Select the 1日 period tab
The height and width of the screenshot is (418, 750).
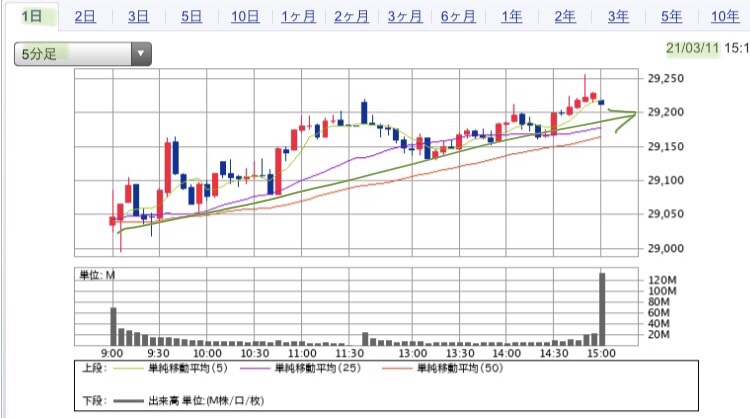tap(32, 16)
